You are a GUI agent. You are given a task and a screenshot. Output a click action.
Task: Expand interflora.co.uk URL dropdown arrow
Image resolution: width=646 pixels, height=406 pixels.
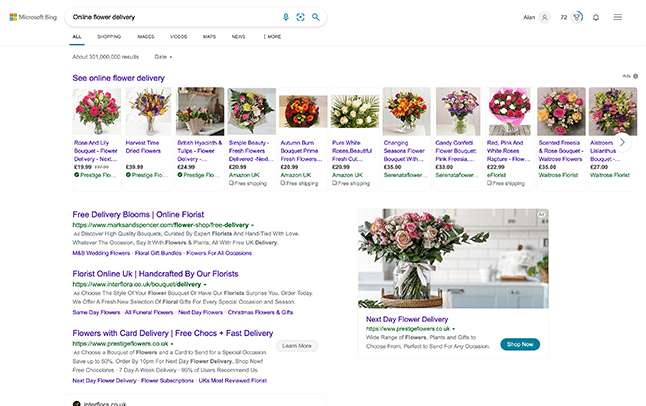(x=205, y=285)
